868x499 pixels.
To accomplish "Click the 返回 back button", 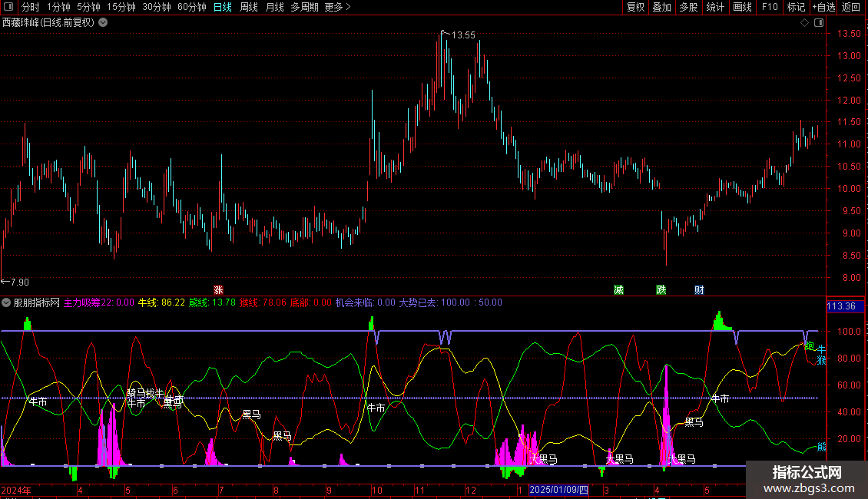I will click(851, 7).
